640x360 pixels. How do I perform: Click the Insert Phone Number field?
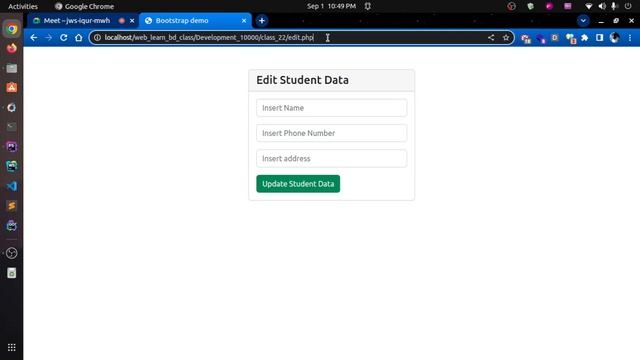coord(331,133)
